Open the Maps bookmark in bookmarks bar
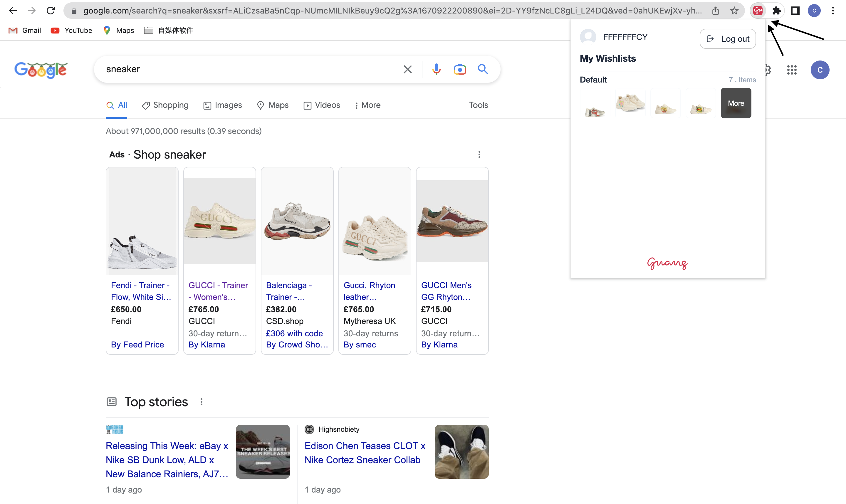 [x=119, y=31]
